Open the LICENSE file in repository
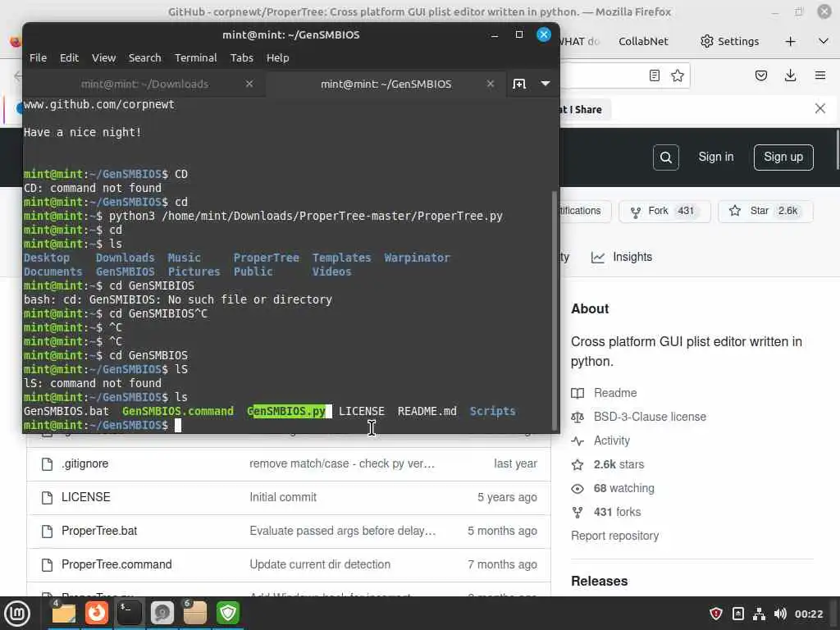 coord(85,497)
